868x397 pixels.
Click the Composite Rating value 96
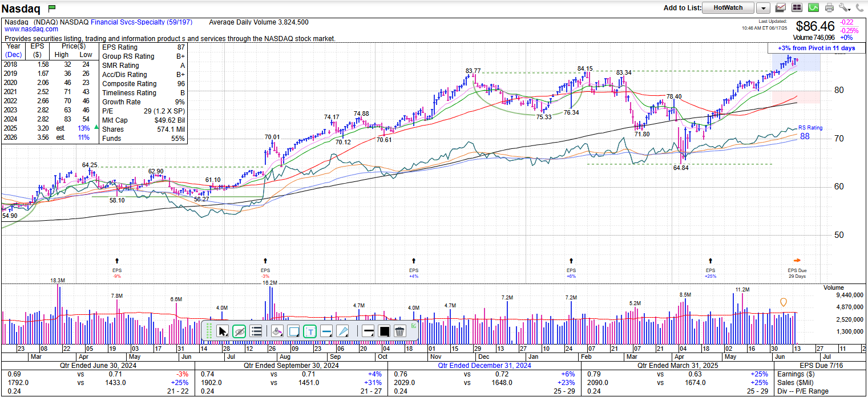pyautogui.click(x=181, y=84)
